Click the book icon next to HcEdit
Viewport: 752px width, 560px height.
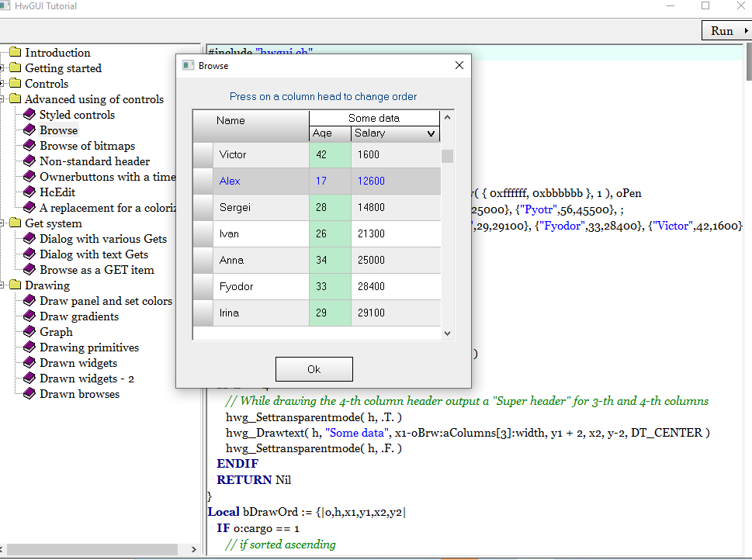click(x=29, y=192)
